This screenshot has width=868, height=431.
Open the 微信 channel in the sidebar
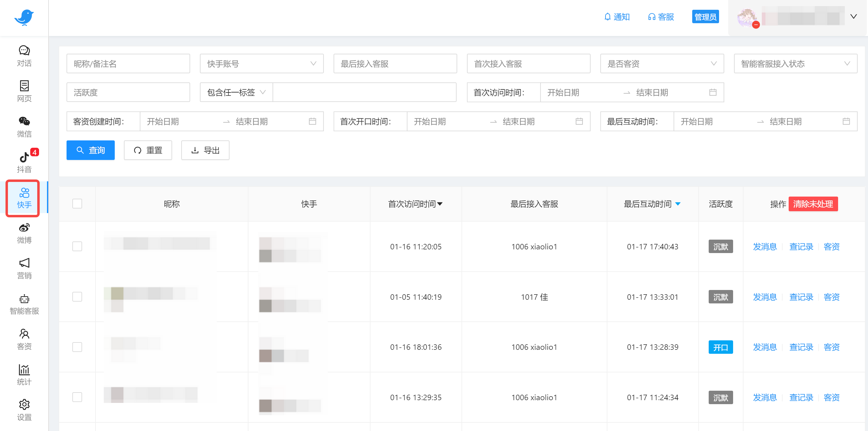coord(24,126)
